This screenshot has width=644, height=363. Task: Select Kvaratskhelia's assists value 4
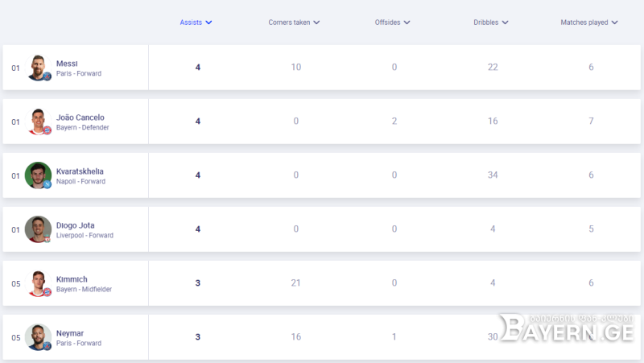(197, 175)
